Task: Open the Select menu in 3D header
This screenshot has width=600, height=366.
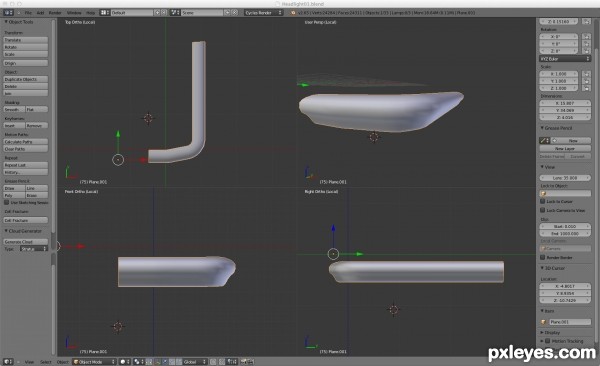Action: pyautogui.click(x=46, y=362)
